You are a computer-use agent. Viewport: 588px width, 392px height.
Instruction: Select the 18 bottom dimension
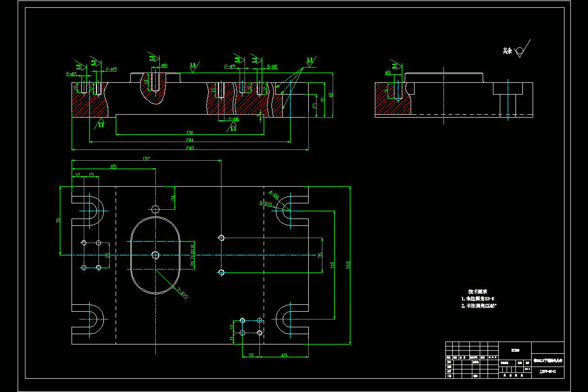tap(250, 355)
